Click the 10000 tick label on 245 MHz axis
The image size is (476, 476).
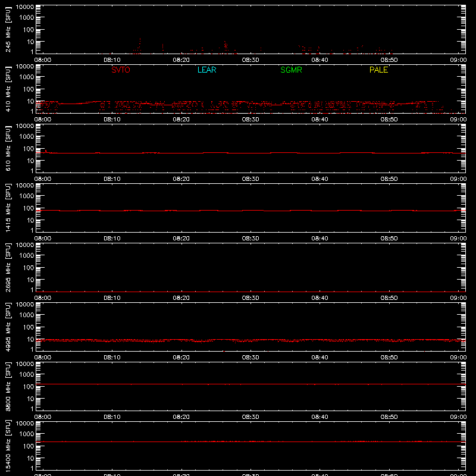pyautogui.click(x=25, y=7)
